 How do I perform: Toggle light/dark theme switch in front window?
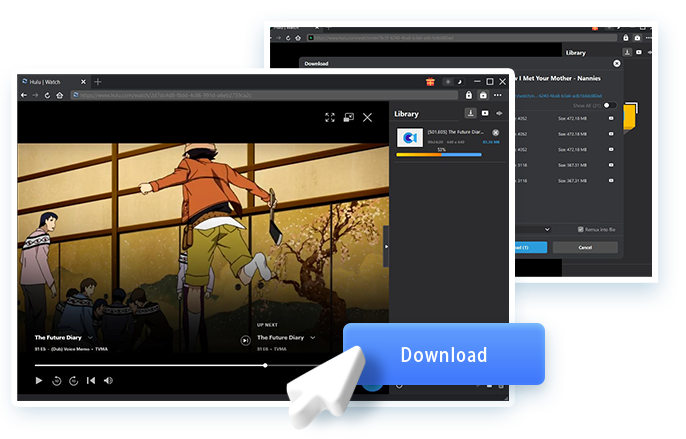point(454,82)
